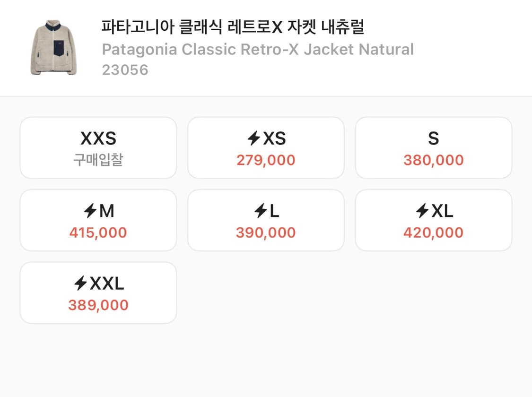Select the XXL size priced 389,000
The height and width of the screenshot is (397, 532).
click(98, 293)
